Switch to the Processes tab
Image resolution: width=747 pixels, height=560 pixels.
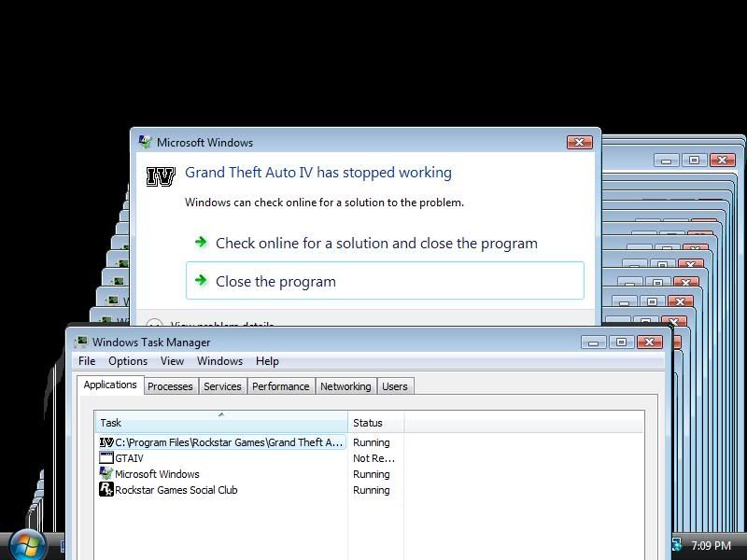click(x=170, y=386)
